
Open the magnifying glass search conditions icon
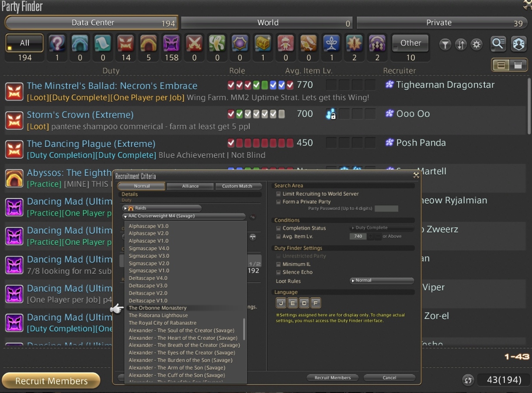(498, 43)
